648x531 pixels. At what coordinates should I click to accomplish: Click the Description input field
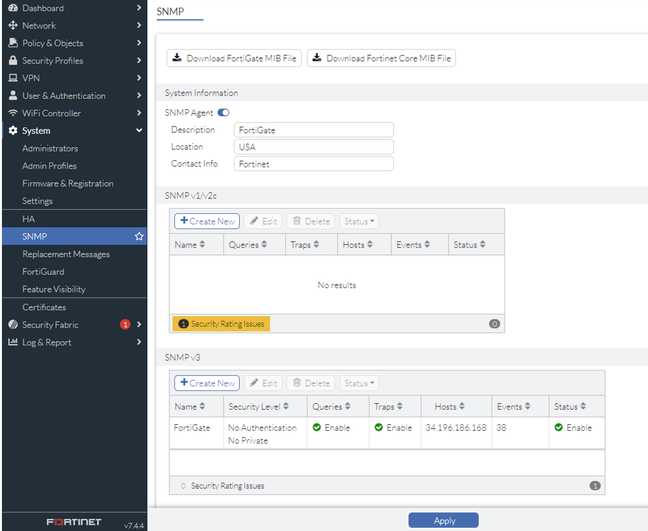(314, 130)
